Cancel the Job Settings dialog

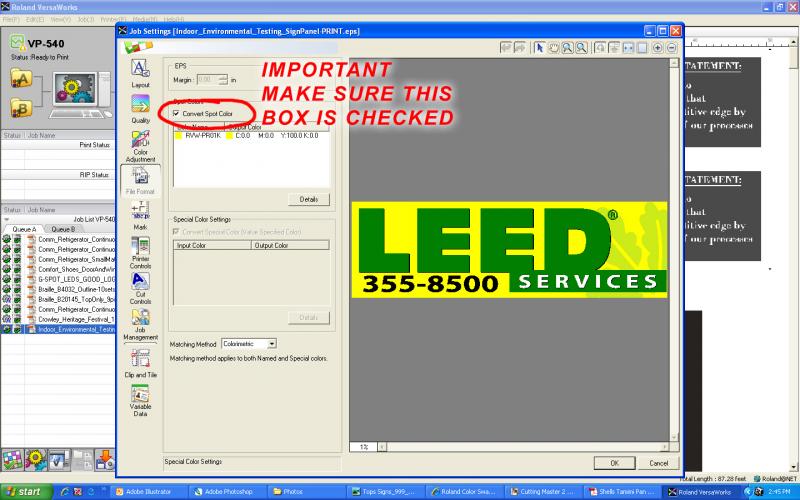659,463
